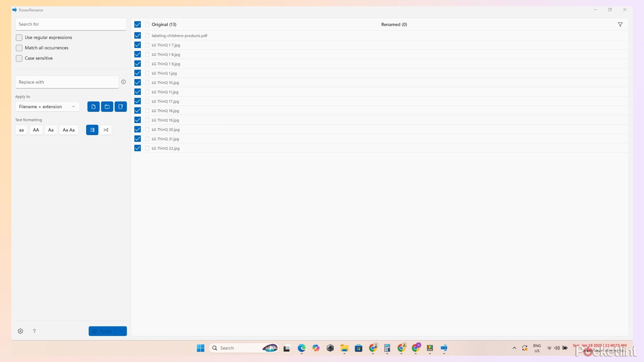
Task: Enable lowercase text formatting 'aa'
Action: 21,129
